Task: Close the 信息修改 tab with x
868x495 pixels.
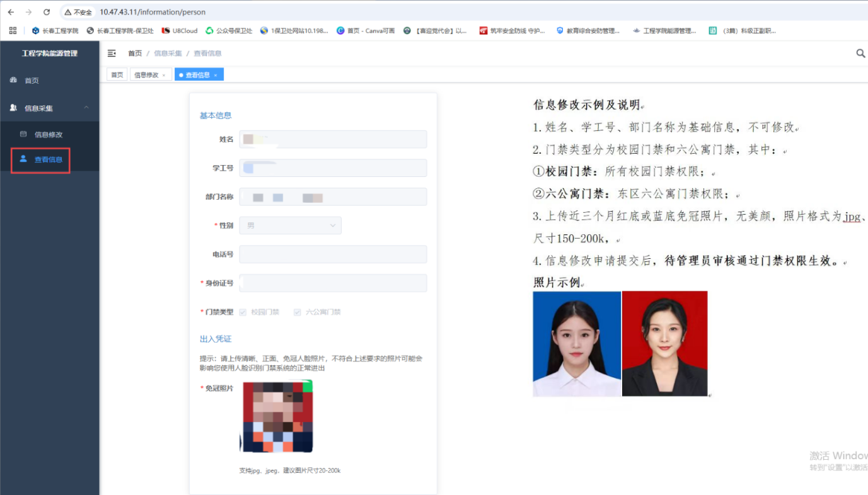Action: tap(164, 75)
